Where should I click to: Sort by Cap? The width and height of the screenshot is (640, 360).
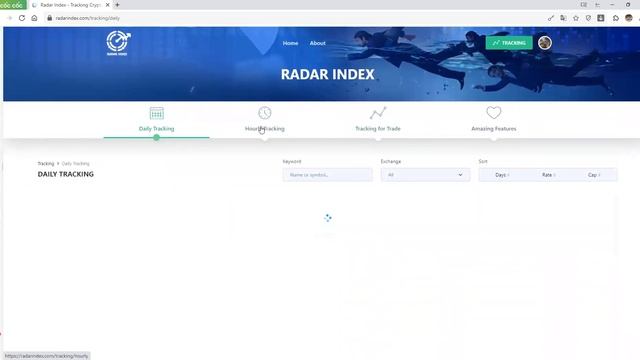point(594,175)
